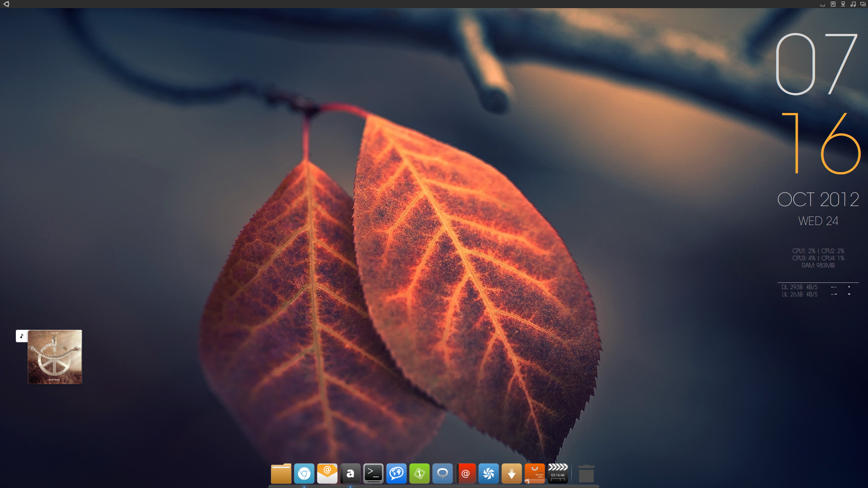Click the music note tray icon
This screenshot has width=868, height=488.
(853, 4)
